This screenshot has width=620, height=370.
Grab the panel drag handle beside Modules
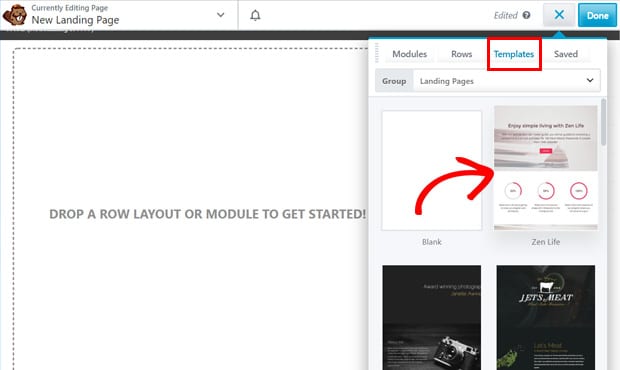point(377,53)
